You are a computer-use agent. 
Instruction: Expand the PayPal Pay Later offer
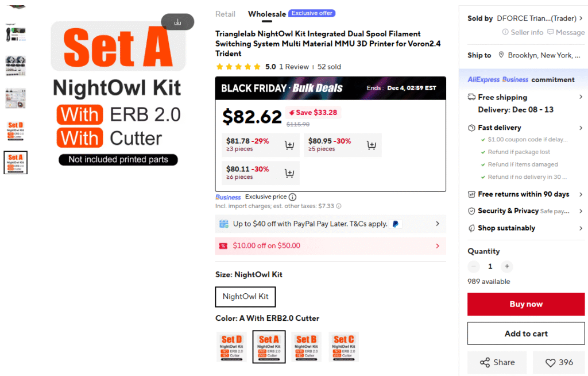pyautogui.click(x=438, y=224)
